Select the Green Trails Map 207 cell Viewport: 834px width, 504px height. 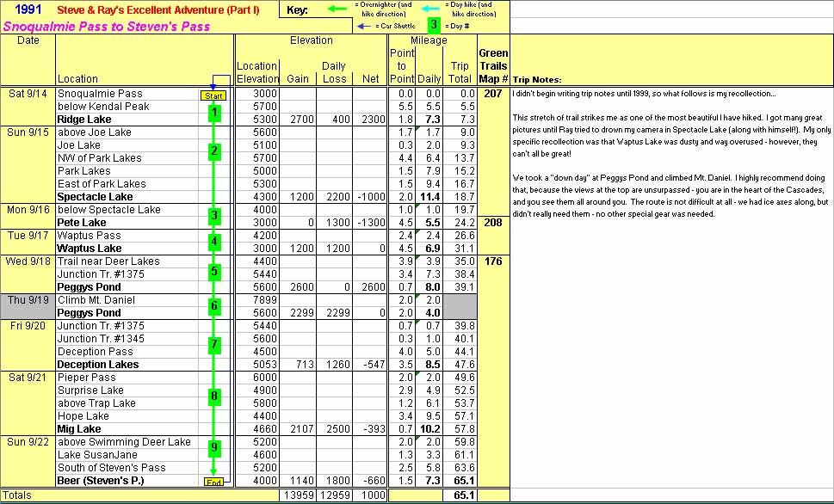pos(493,94)
